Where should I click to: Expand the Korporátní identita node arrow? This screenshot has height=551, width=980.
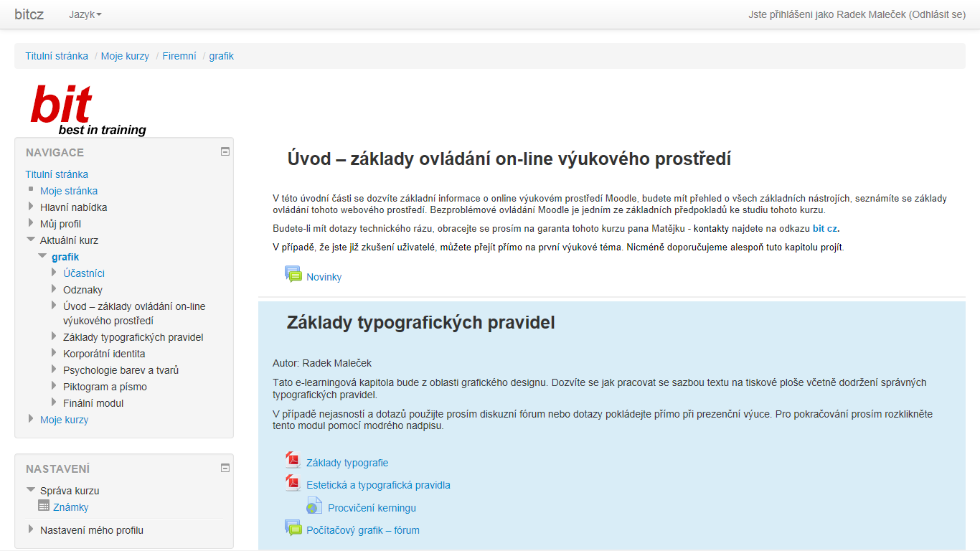(55, 353)
